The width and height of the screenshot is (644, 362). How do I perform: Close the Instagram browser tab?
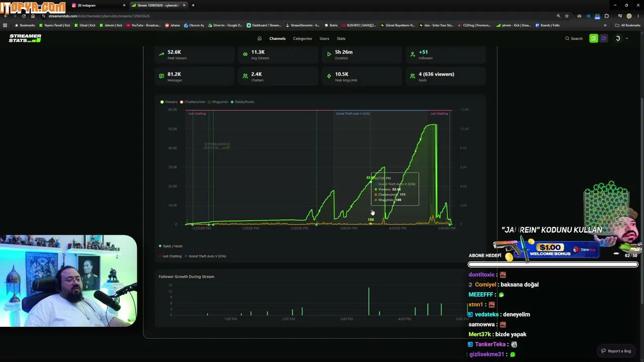pos(124,6)
